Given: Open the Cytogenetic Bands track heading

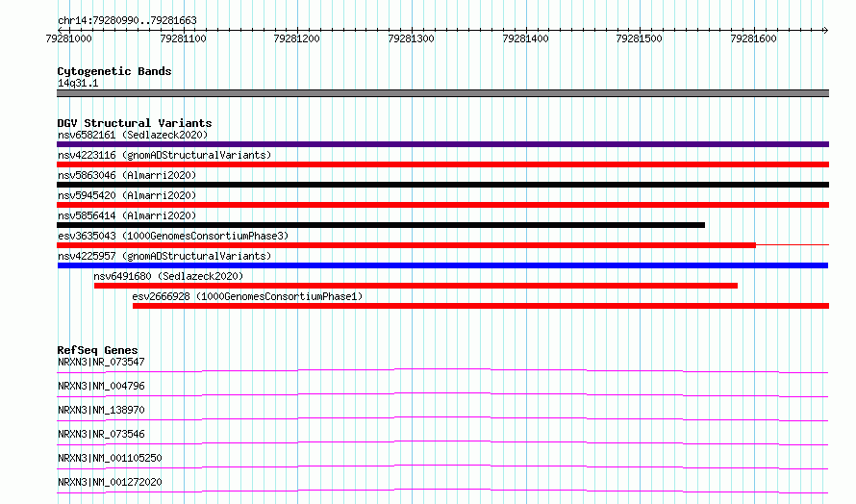Looking at the screenshot, I should 114,71.
